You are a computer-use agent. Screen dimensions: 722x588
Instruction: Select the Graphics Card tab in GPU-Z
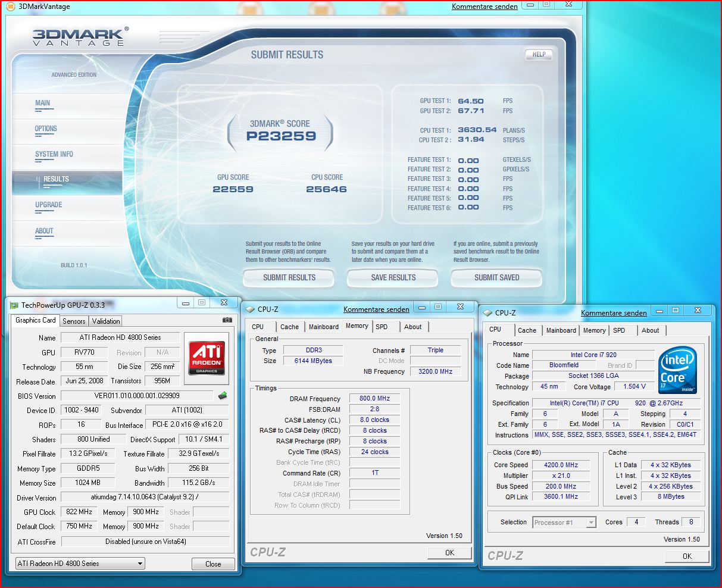click(x=36, y=320)
